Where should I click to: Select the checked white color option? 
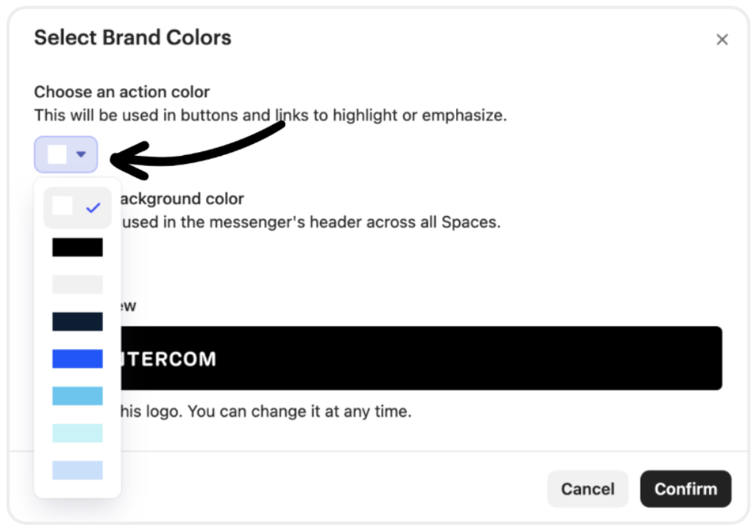77,207
